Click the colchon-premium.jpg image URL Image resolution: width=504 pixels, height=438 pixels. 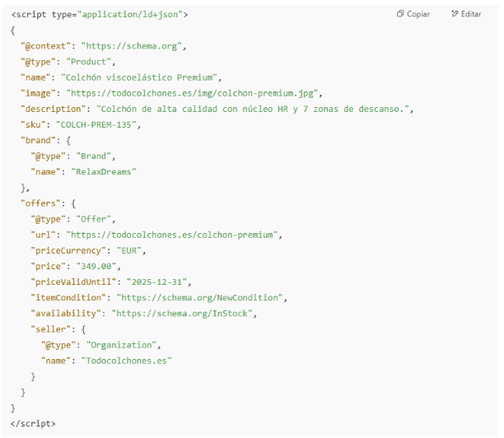coord(194,93)
